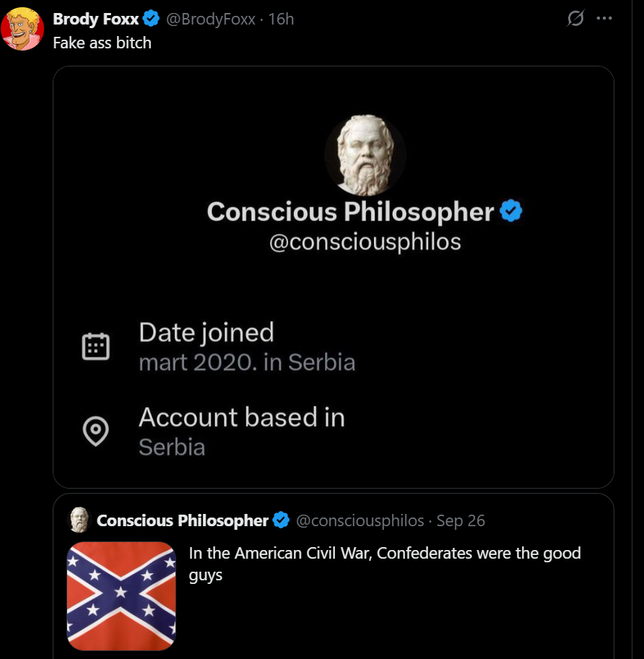Viewport: 644px width, 659px height.
Task: Click the Grok slashed-circle icon
Action: (575, 19)
